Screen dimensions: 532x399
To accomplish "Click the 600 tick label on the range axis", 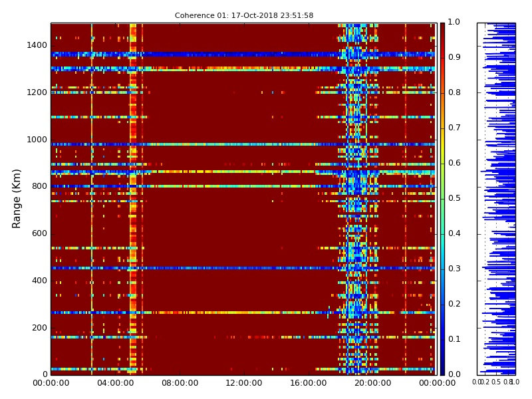I will click(39, 234).
